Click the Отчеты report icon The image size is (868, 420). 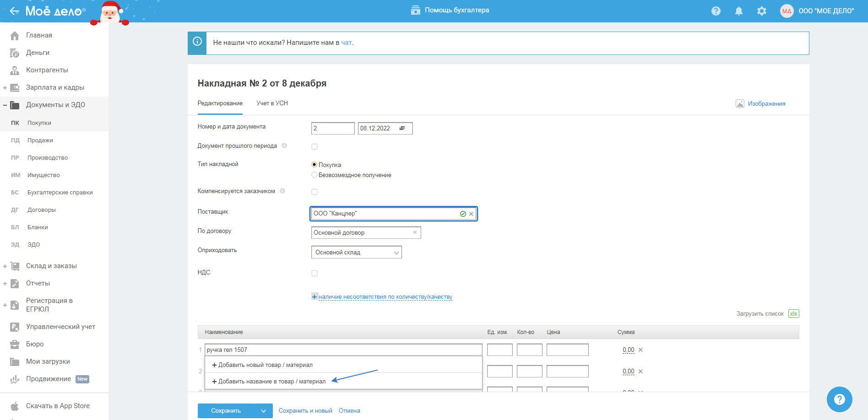(15, 284)
